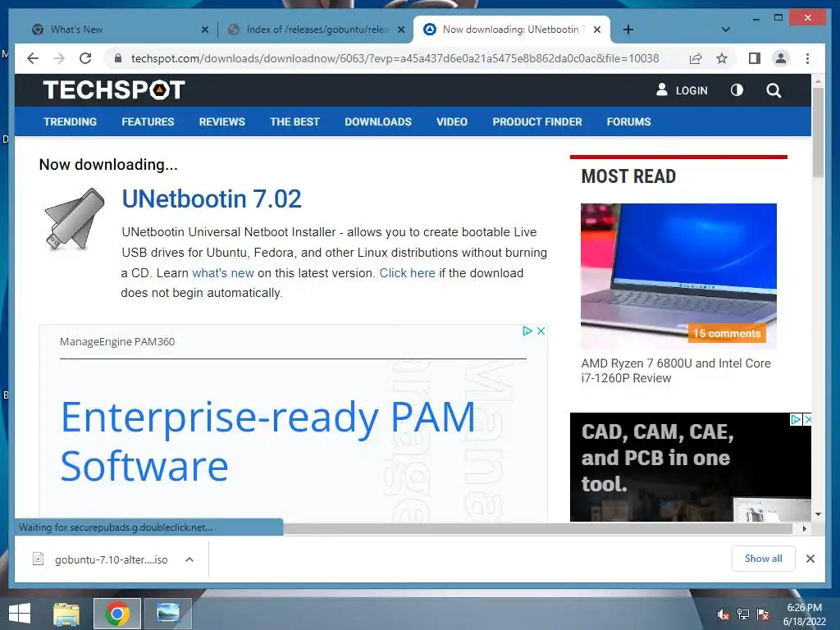
Task: Open THE BEST menu
Action: pyautogui.click(x=294, y=121)
